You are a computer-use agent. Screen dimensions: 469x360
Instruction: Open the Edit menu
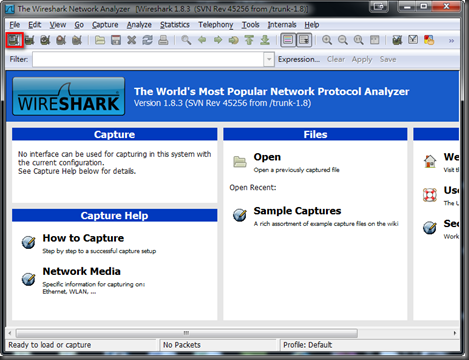point(35,25)
